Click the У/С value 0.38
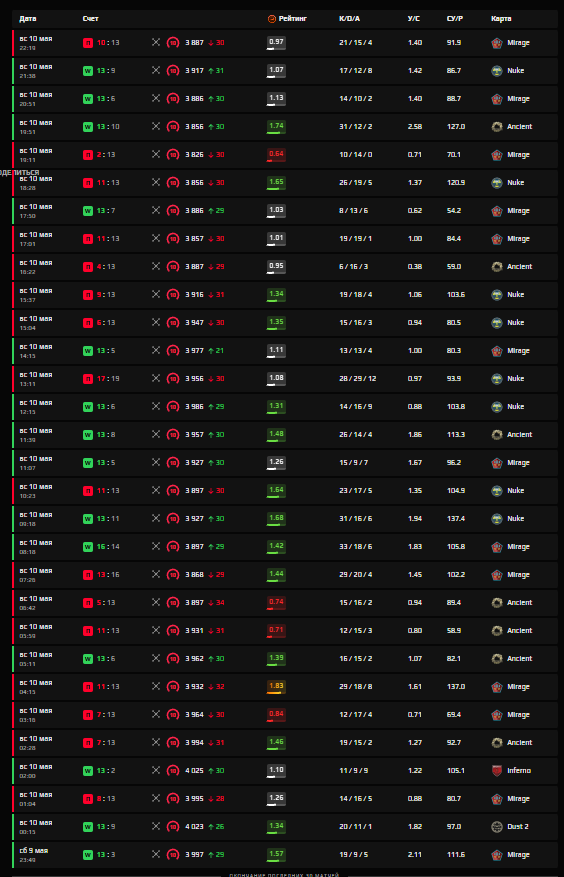 coord(415,267)
